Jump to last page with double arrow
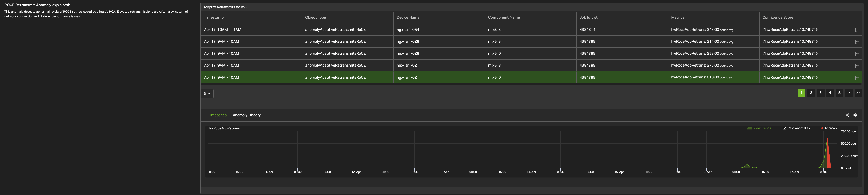The height and width of the screenshot is (195, 868). click(858, 93)
